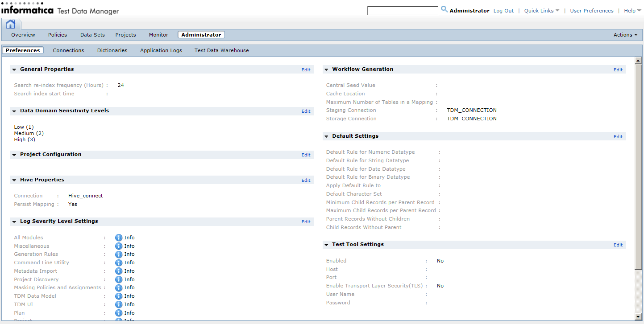Go to the Policies tab

(58, 35)
